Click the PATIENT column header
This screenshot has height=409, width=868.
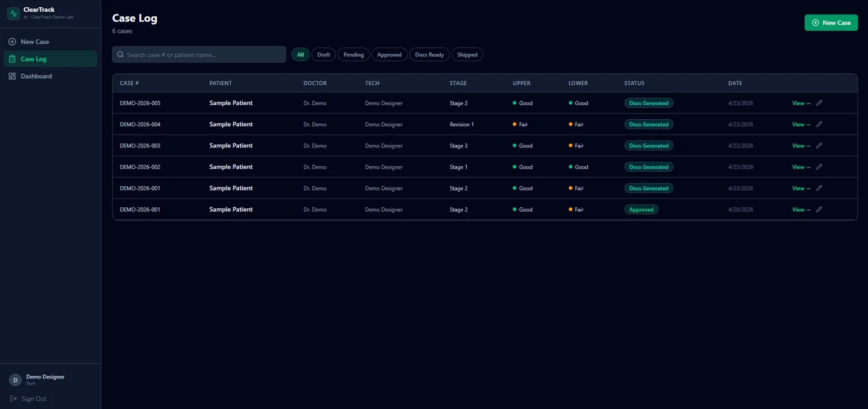[220, 83]
